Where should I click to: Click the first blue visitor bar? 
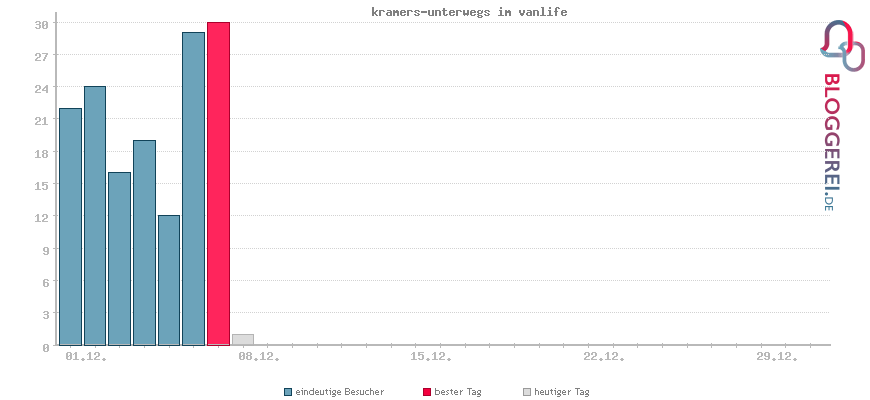pyautogui.click(x=70, y=226)
